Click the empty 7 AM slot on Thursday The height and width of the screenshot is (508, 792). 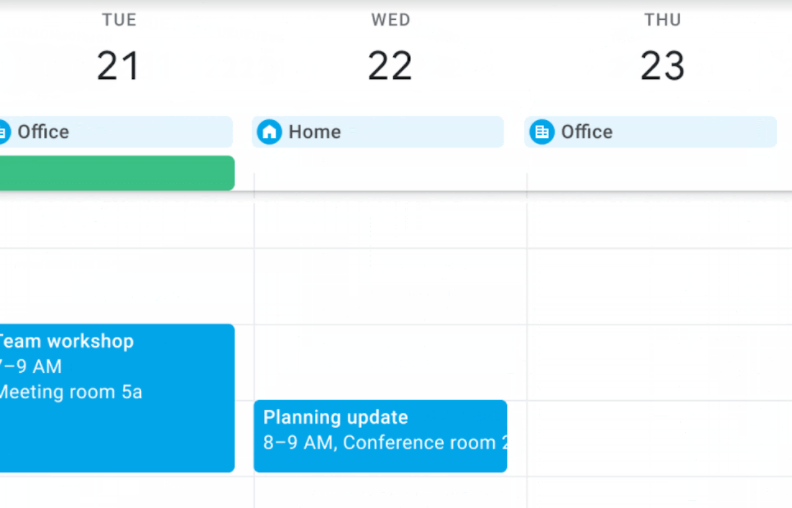659,362
